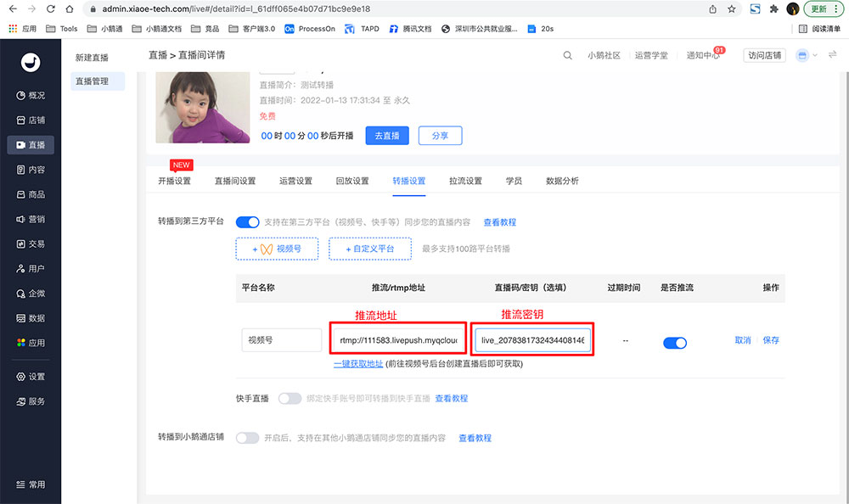The image size is (849, 504).
Task: Click the 概况 overview icon in sidebar
Action: coord(21,96)
